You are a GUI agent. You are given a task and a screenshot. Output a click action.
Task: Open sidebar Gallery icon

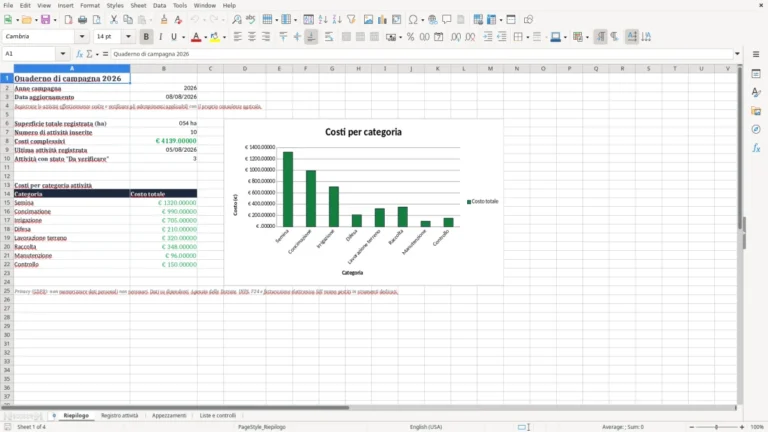point(756,111)
